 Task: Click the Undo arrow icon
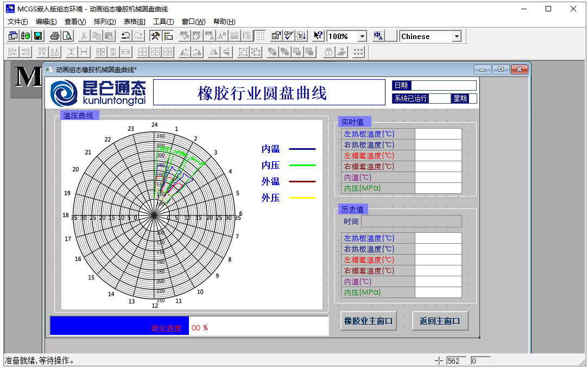point(125,36)
